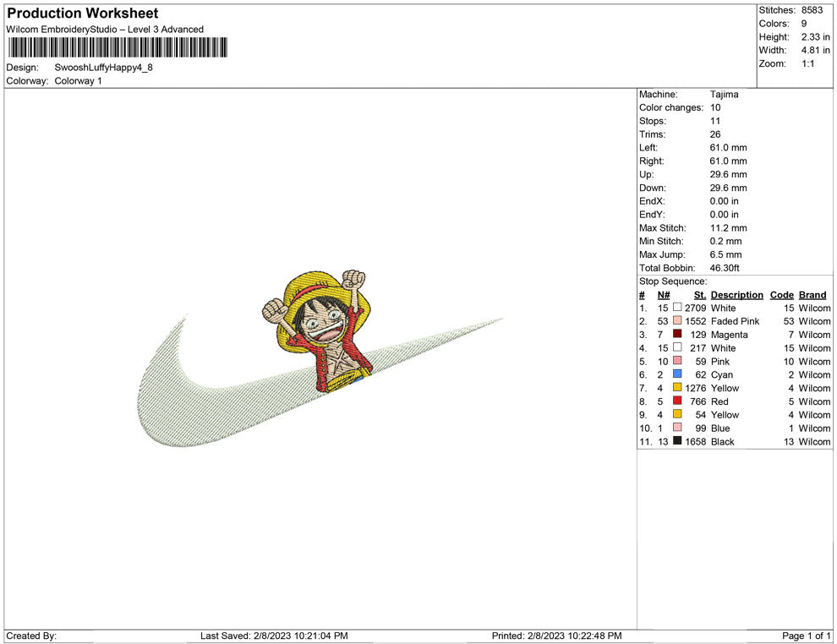Click the Description column header

point(736,294)
